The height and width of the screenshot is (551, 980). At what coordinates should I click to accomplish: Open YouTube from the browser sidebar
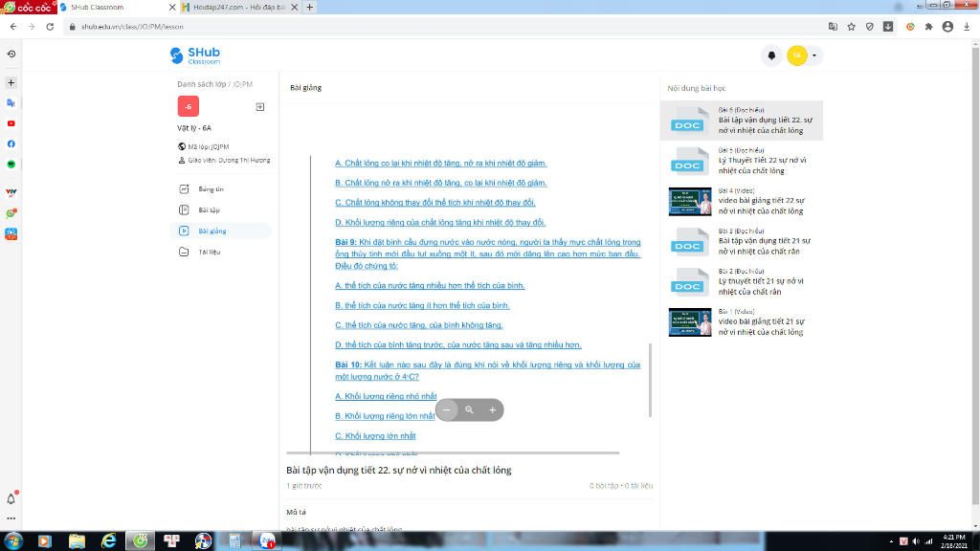11,123
